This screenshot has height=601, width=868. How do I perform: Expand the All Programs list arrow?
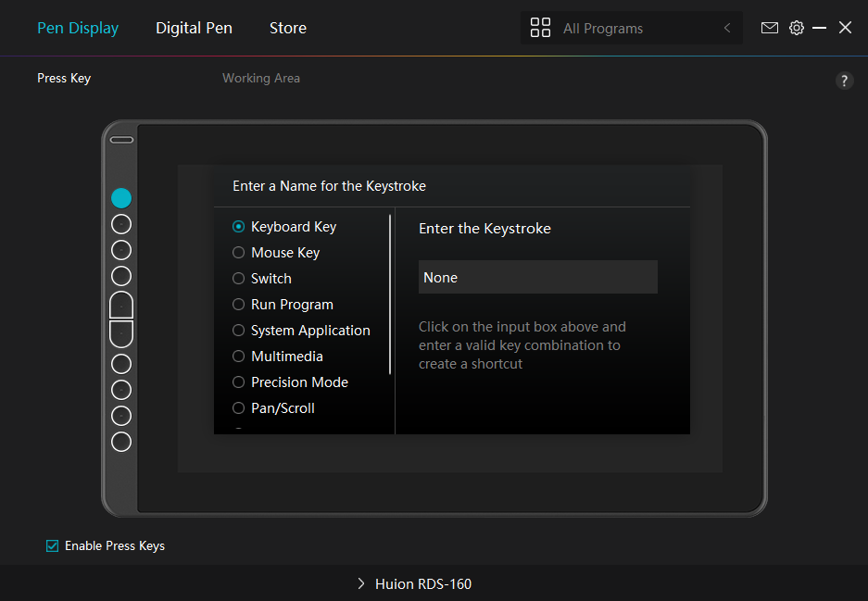(x=727, y=29)
